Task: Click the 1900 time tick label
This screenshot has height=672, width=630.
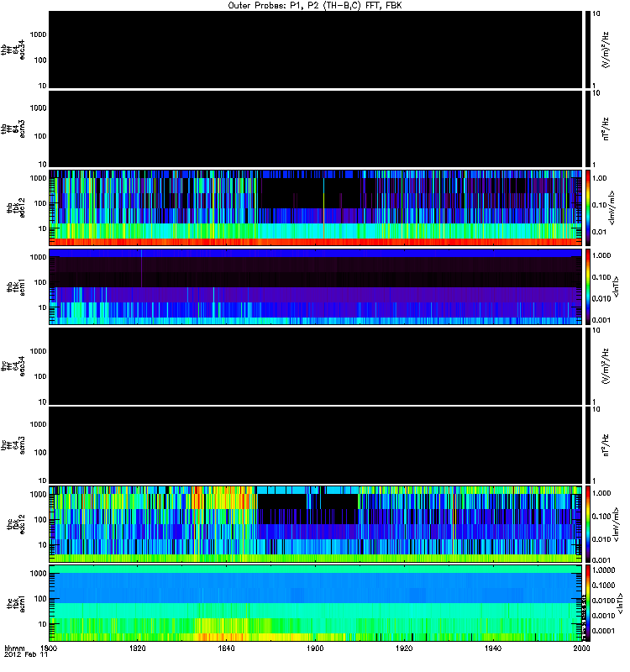Action: (316, 649)
